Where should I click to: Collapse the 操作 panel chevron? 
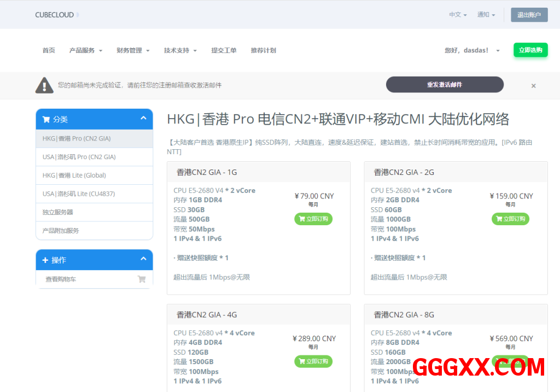click(143, 259)
